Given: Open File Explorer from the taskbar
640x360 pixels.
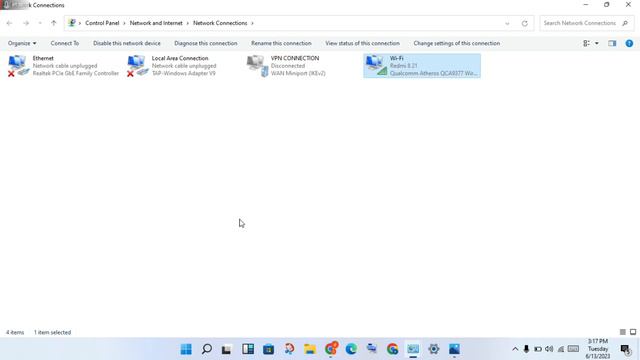Looking at the screenshot, I should pyautogui.click(x=310, y=349).
